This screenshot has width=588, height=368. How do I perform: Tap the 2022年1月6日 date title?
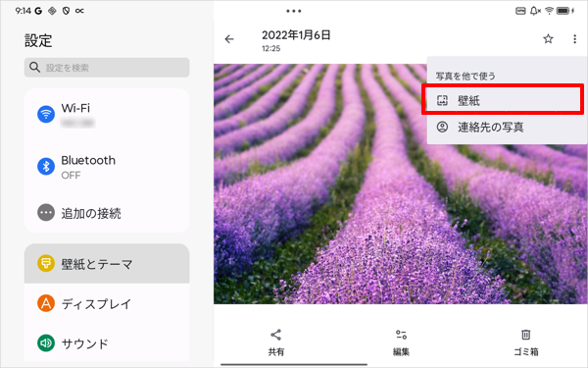pos(296,35)
